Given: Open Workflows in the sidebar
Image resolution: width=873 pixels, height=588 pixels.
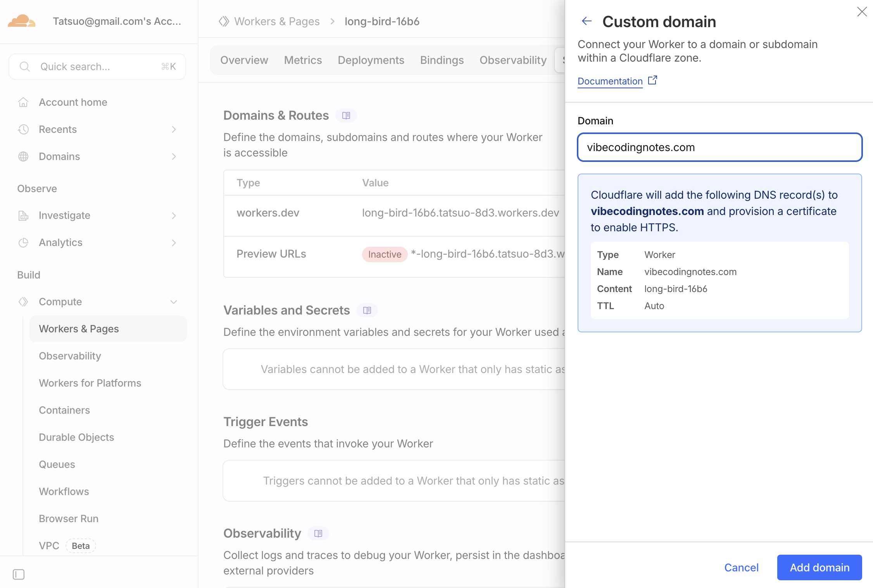Looking at the screenshot, I should [64, 492].
